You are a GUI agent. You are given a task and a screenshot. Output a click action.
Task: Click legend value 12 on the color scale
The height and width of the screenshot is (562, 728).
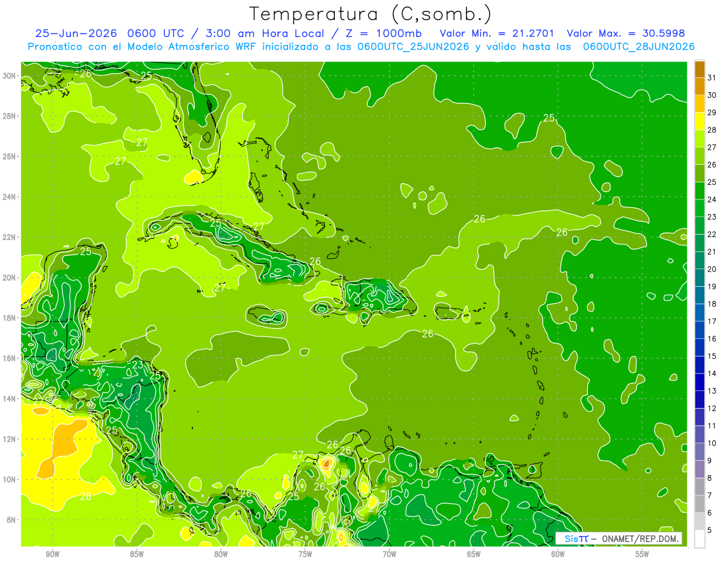[x=712, y=409]
